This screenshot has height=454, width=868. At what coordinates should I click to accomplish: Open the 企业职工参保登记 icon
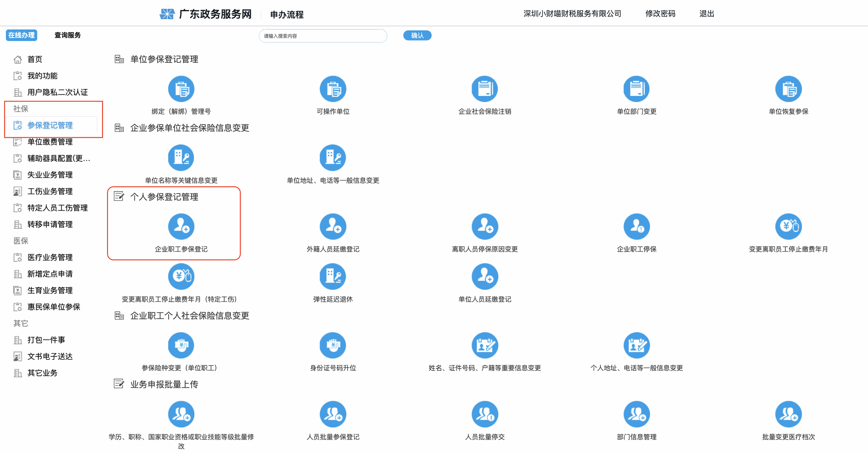pos(181,226)
